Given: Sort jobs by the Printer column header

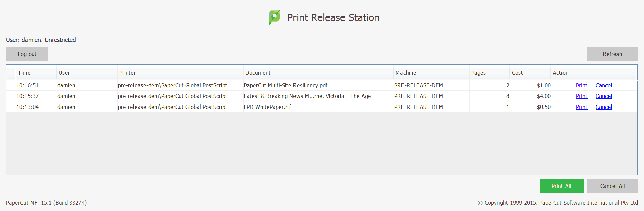Looking at the screenshot, I should click(180, 73).
